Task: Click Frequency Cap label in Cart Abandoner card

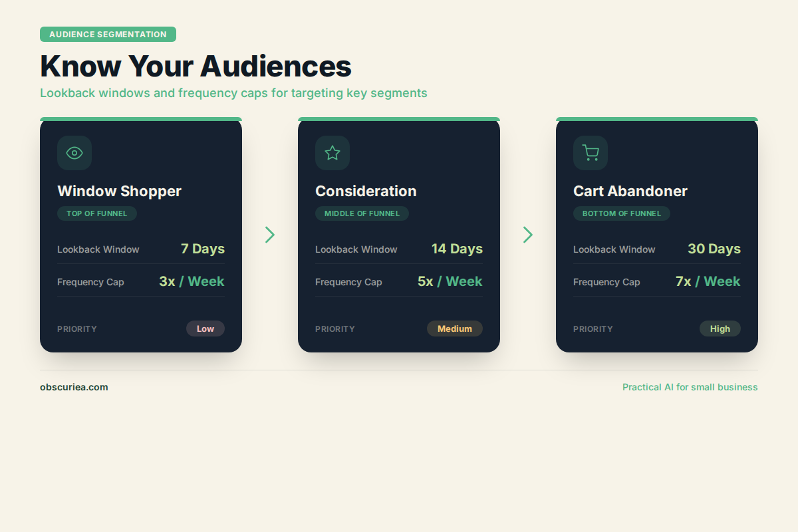Action: click(x=606, y=282)
